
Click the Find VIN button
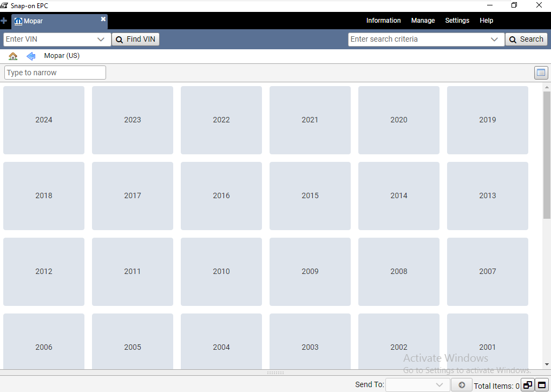(135, 40)
